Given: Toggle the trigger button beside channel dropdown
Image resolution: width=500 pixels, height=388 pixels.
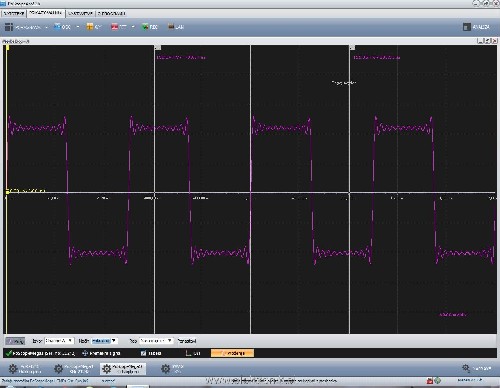Looking at the screenshot, I should (15, 341).
